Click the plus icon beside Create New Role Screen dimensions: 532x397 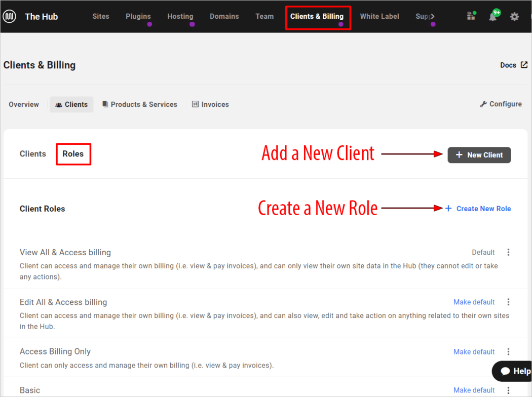coord(448,208)
